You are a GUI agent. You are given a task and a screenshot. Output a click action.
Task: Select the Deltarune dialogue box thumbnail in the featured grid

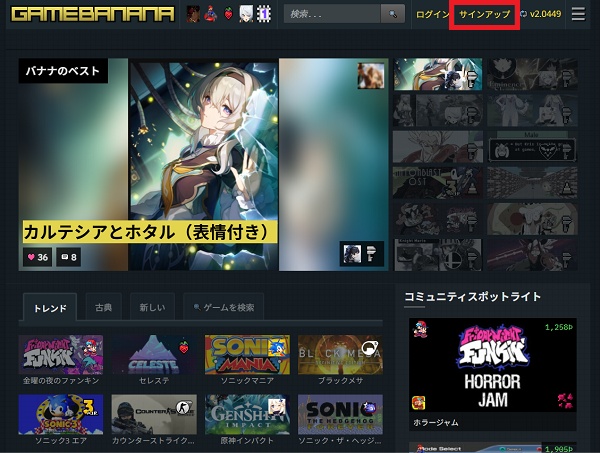coord(532,147)
